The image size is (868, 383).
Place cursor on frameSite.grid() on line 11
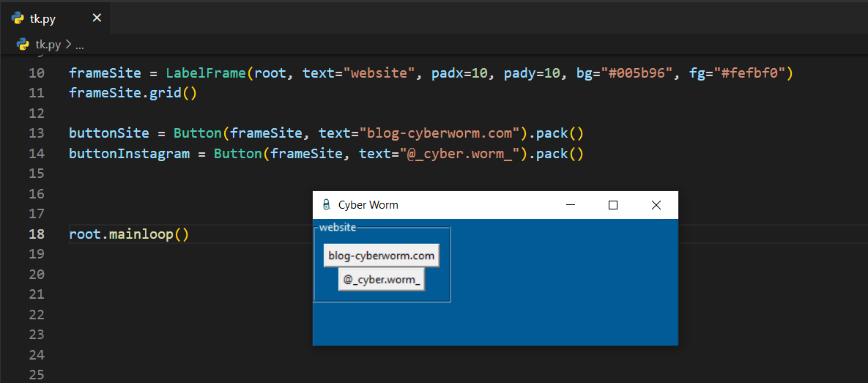point(132,93)
